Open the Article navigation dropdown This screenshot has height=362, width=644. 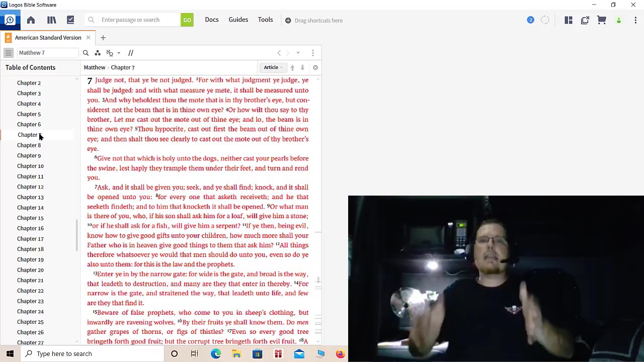273,67
